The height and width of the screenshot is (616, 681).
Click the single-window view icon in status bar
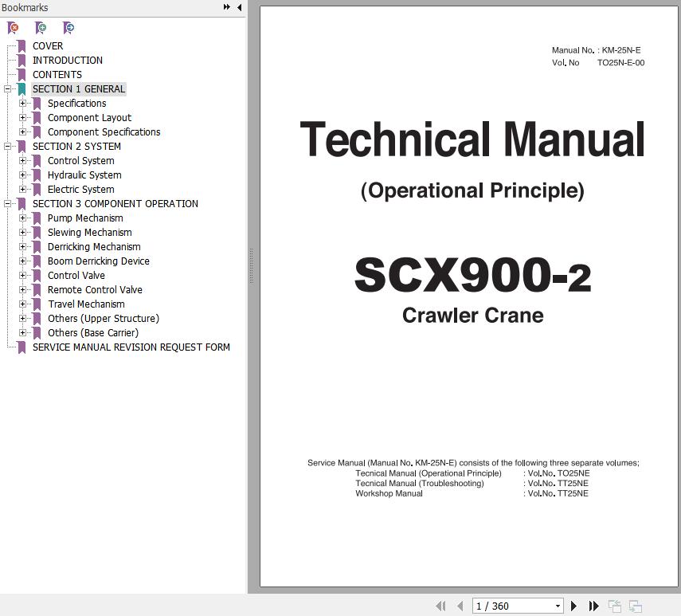coord(615,606)
